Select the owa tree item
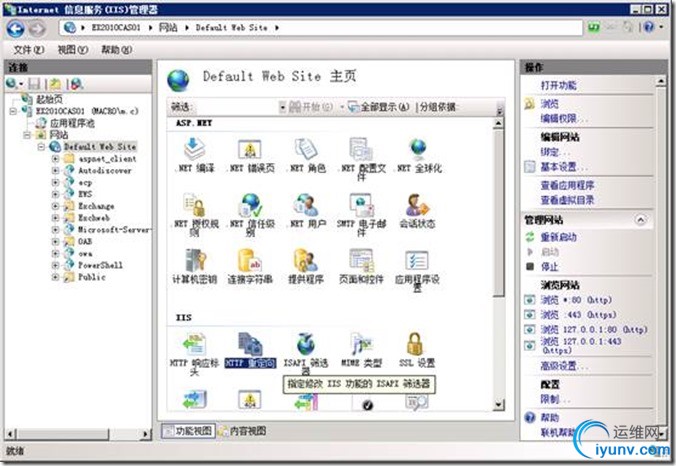Image resolution: width=676 pixels, height=466 pixels. click(85, 253)
